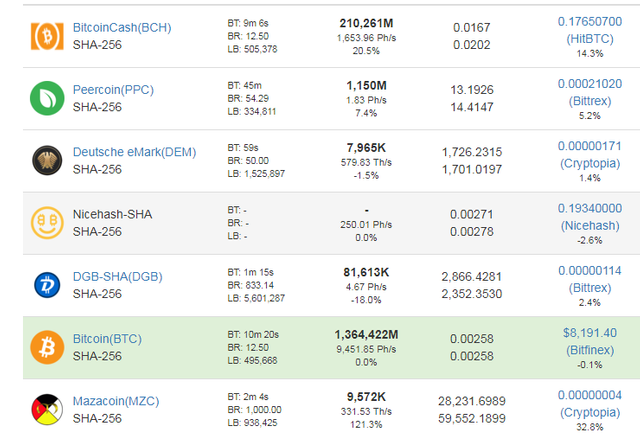Select Mazacoin difficulty change 121.3%
This screenshot has height=439, width=640.
366,424
